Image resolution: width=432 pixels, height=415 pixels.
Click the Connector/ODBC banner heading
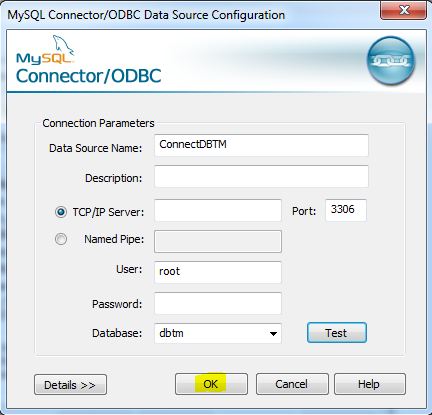pyautogui.click(x=89, y=76)
